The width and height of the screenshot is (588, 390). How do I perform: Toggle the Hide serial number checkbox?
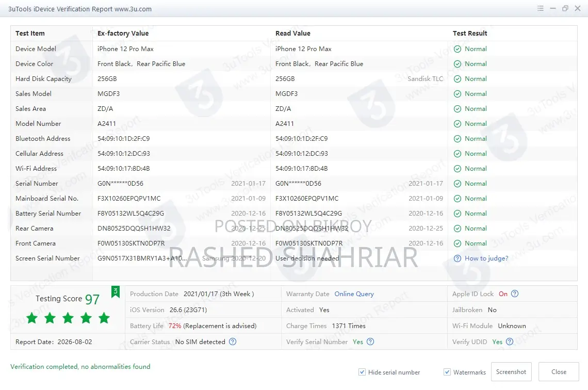point(362,372)
